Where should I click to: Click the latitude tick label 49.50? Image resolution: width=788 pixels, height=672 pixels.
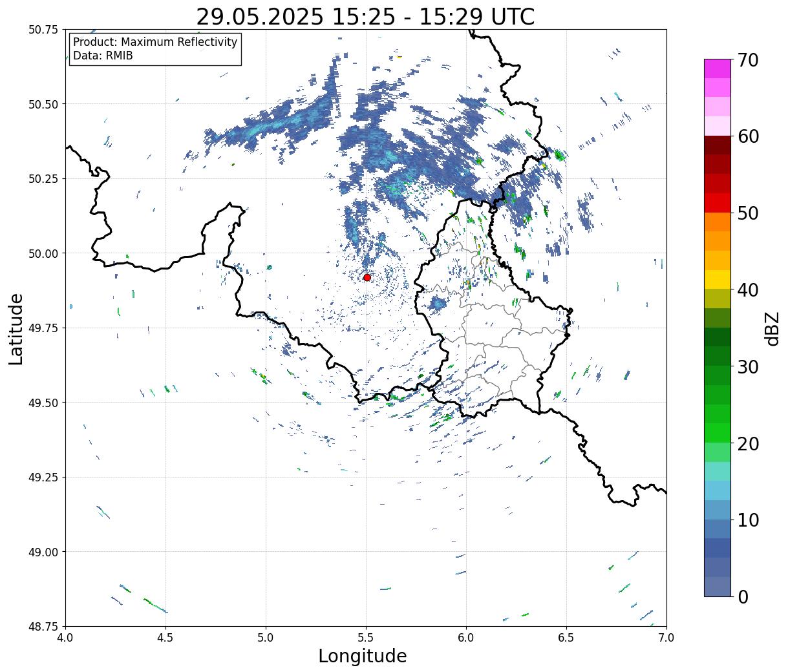click(x=43, y=403)
